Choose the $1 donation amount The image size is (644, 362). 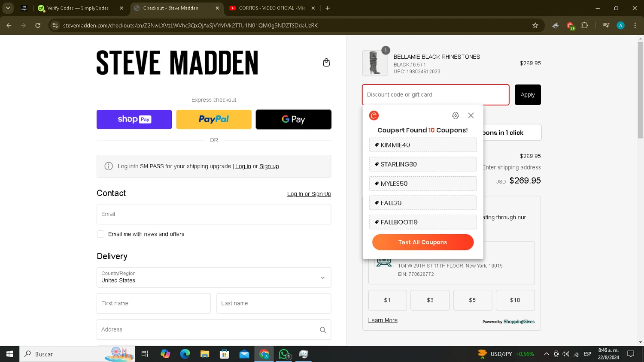click(387, 300)
